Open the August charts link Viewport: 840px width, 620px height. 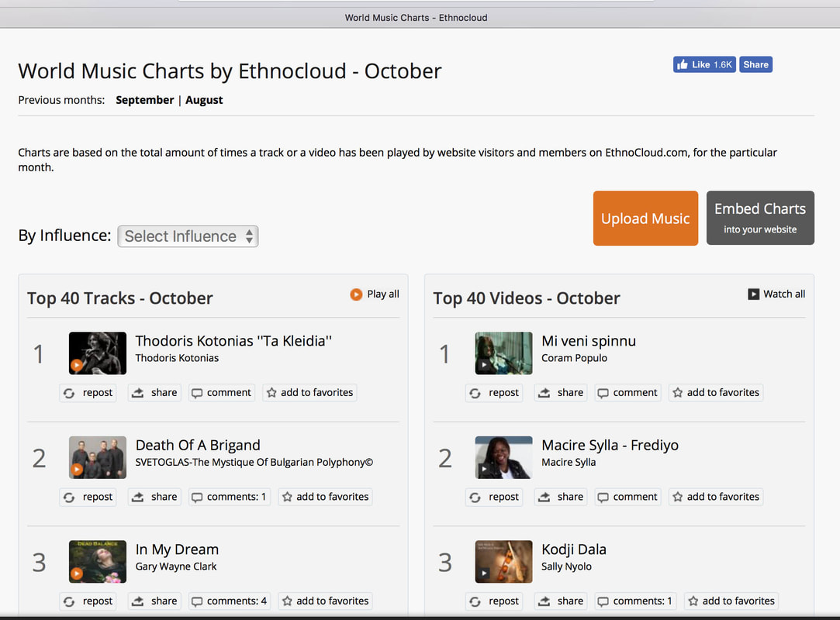(x=204, y=100)
